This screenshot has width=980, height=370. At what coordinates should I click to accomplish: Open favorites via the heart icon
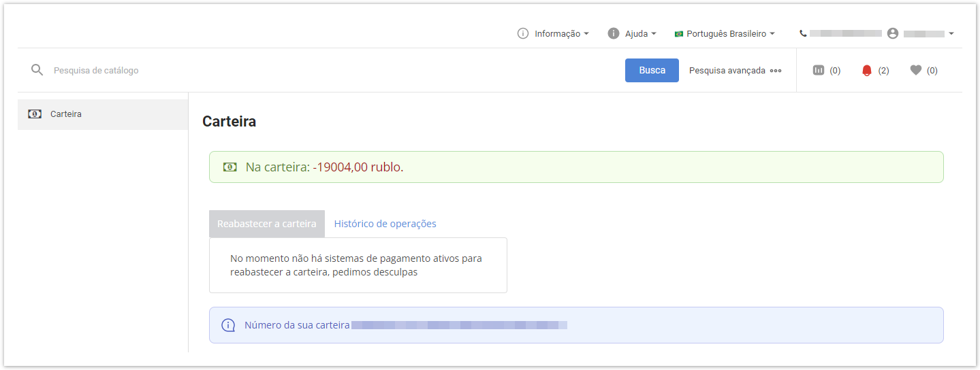[915, 70]
